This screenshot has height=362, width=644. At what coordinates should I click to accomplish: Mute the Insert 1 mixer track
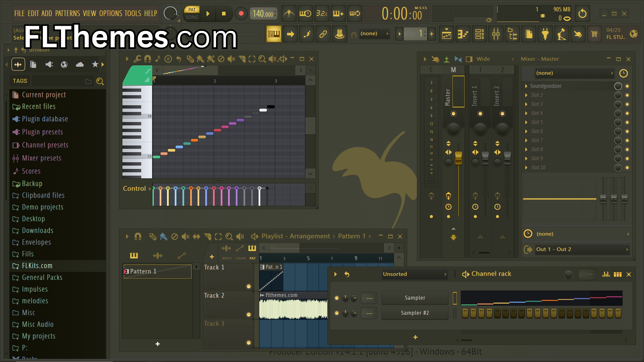point(480,114)
